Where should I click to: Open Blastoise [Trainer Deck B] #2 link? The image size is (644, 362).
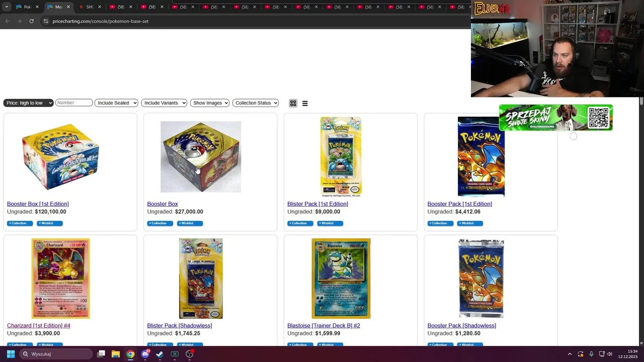(x=324, y=326)
